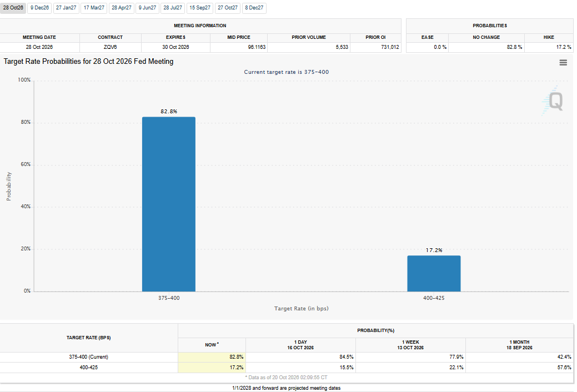Click the Probability y-axis title
The width and height of the screenshot is (577, 392).
click(x=9, y=186)
